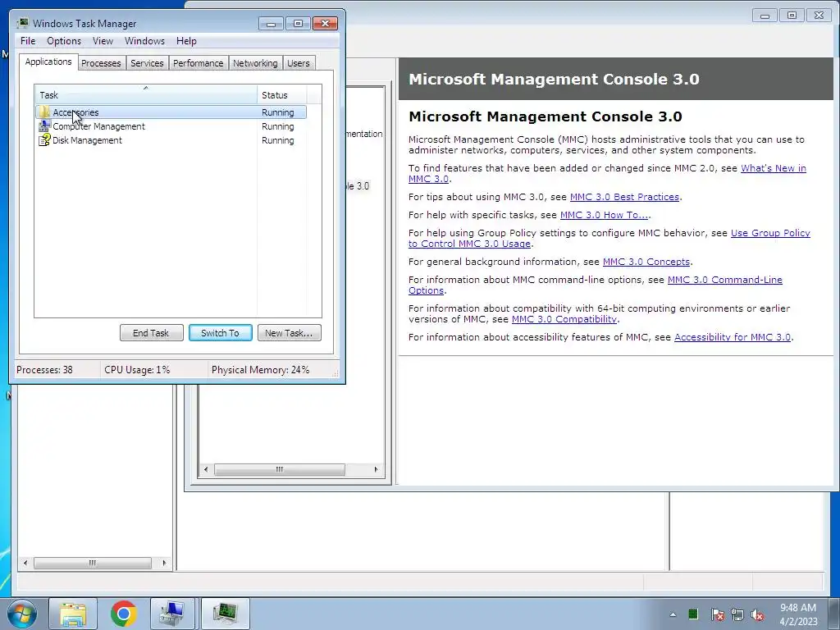The width and height of the screenshot is (840, 630).
Task: Open Computer Management taskbar icon
Action: click(x=172, y=614)
